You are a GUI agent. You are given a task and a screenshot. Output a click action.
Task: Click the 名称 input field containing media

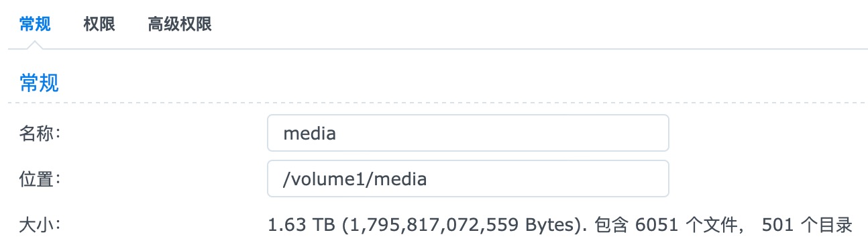[468, 133]
